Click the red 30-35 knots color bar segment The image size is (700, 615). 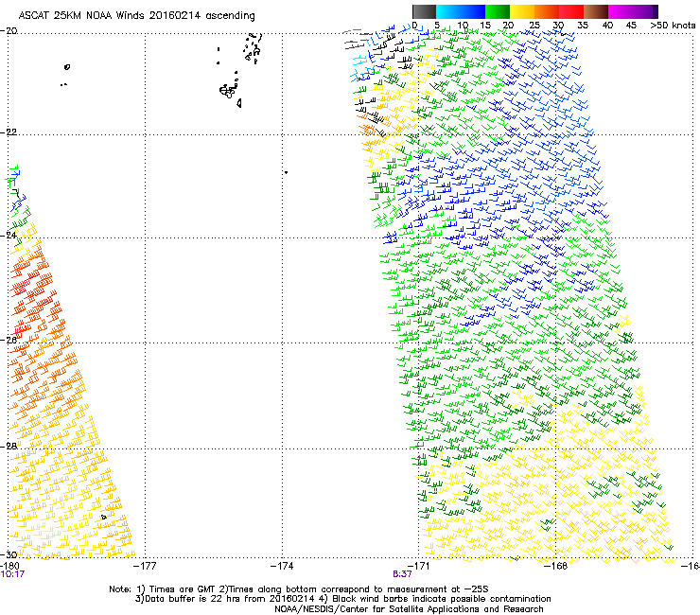coord(571,11)
